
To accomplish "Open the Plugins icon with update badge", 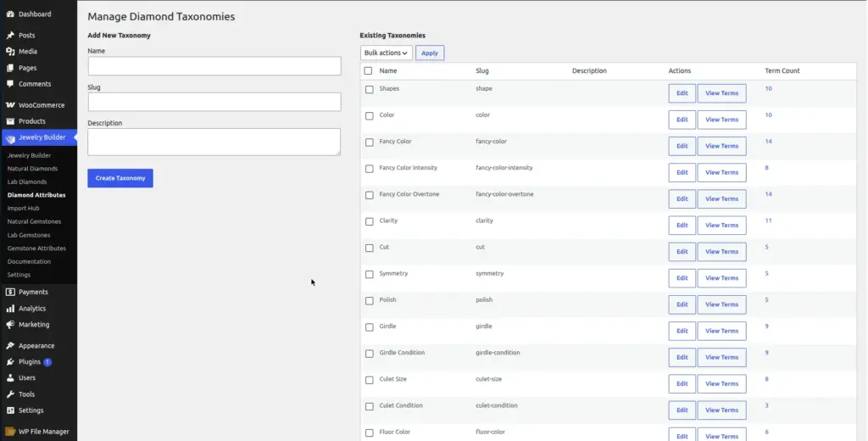I will click(10, 362).
